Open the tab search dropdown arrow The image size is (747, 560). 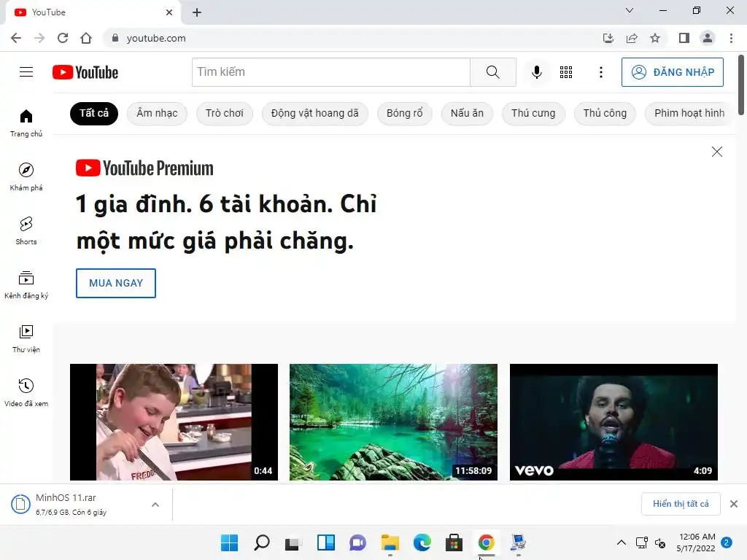coord(630,10)
